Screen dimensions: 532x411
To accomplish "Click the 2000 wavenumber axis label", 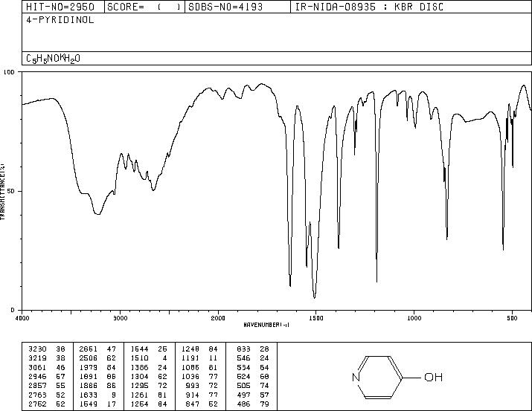I will click(218, 318).
